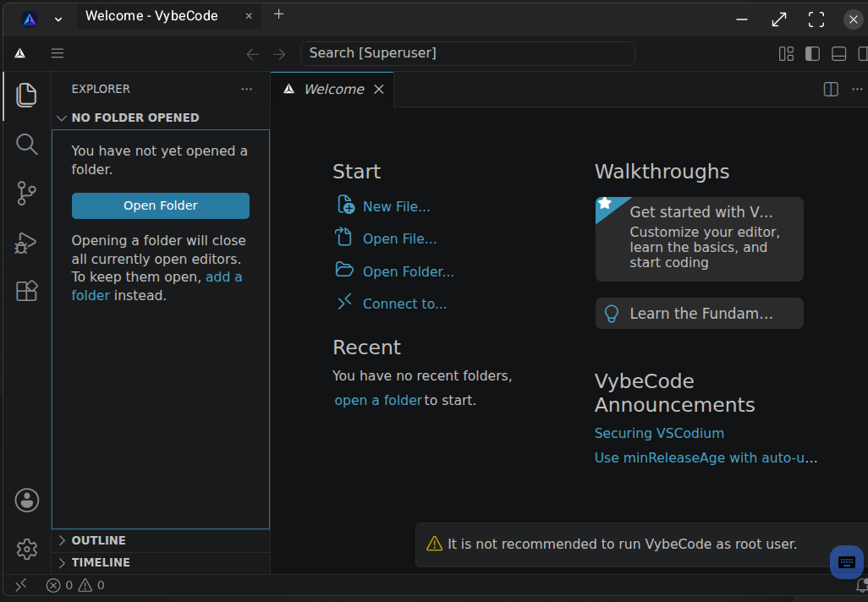
Task: Toggle the window fullscreen icon
Action: click(x=816, y=19)
